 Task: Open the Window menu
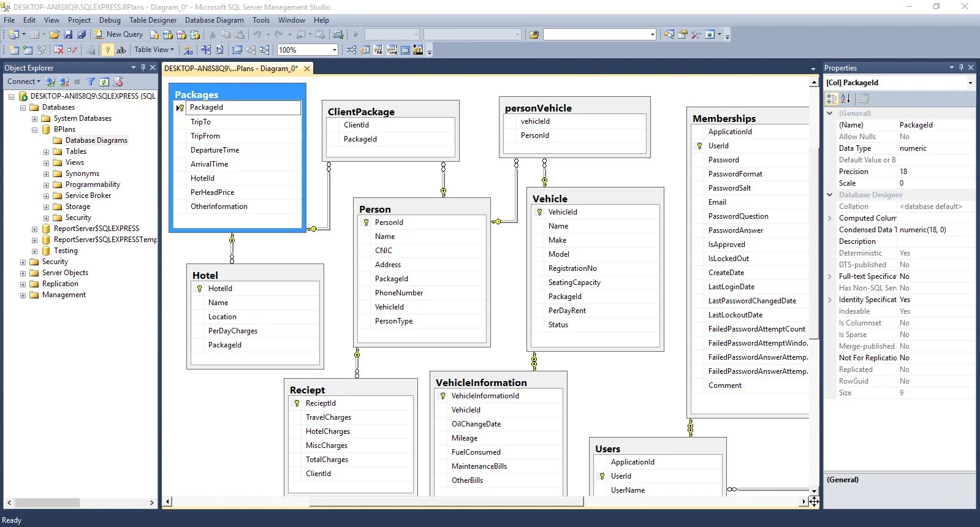coord(292,20)
